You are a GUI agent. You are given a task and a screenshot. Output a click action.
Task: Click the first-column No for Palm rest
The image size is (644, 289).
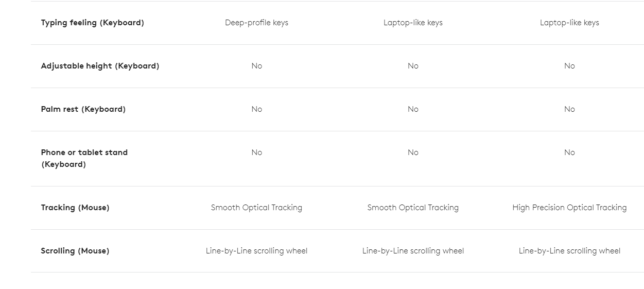[256, 109]
